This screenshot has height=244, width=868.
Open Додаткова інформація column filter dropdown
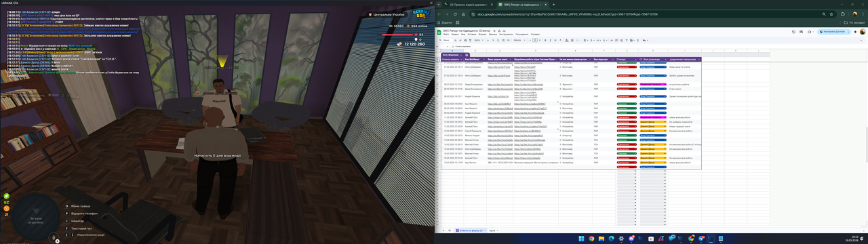coord(699,60)
